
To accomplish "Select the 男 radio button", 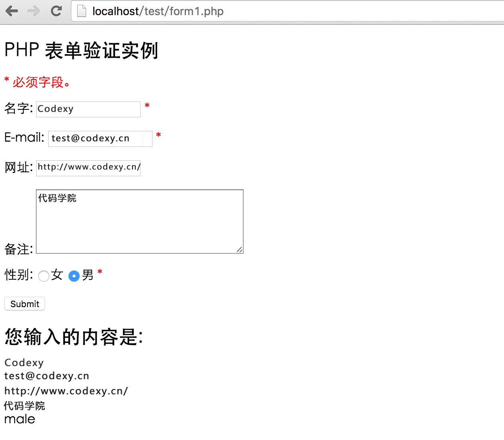I will click(74, 276).
